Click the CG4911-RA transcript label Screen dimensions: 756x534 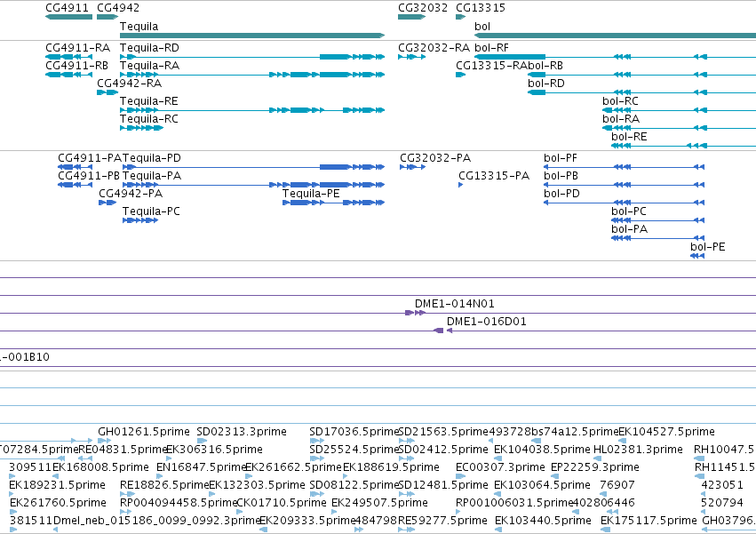[x=77, y=48]
